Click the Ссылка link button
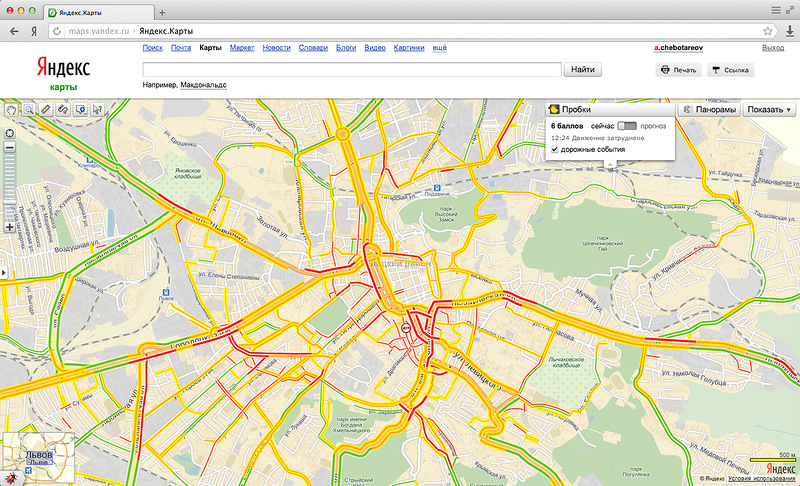Image resolution: width=800 pixels, height=486 pixels. click(731, 70)
